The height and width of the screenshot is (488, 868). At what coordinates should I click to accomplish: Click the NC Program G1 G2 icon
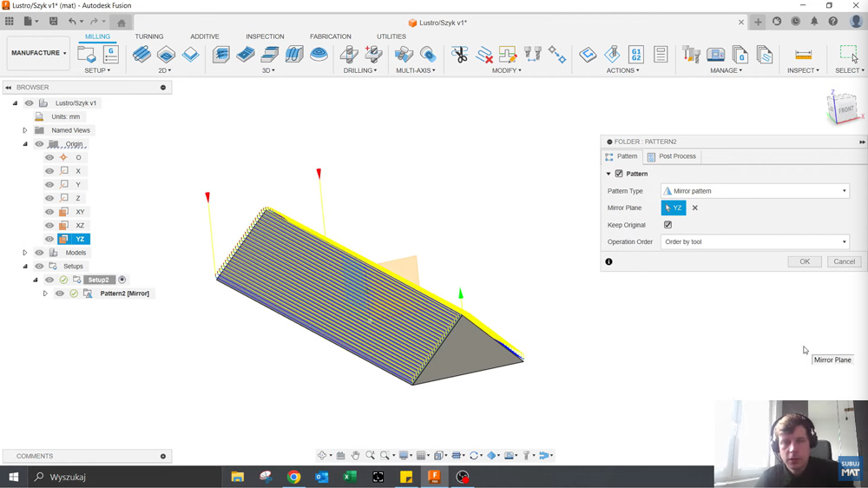[636, 55]
